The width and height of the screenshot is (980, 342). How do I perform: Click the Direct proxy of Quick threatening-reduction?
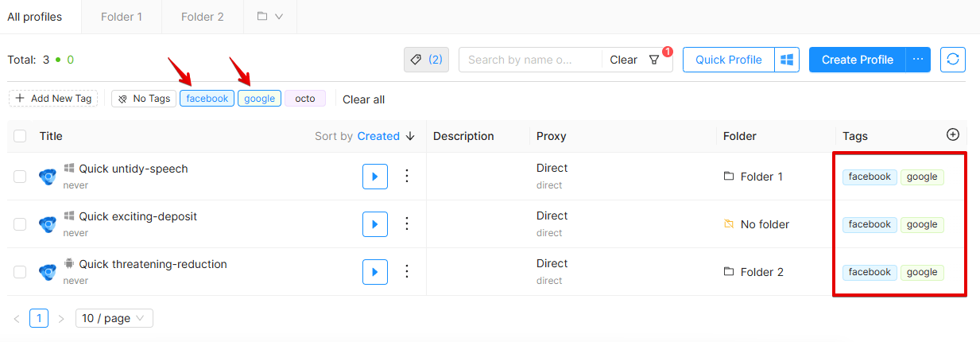coord(552,263)
